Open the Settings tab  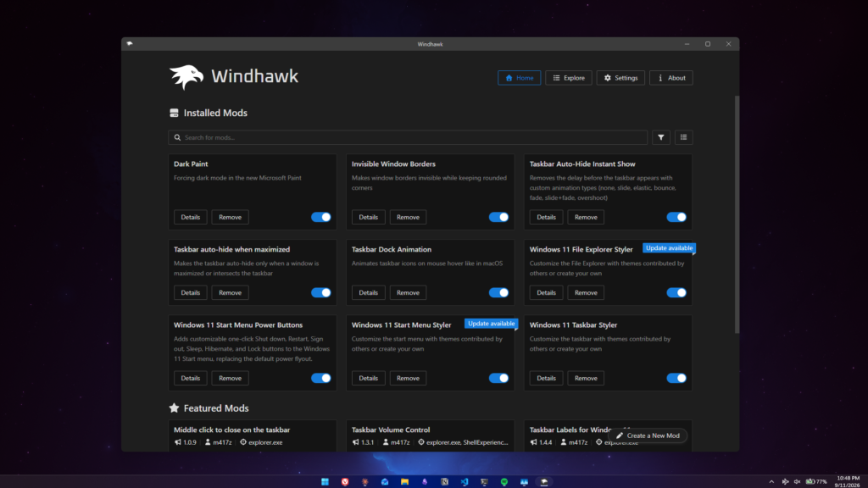620,78
